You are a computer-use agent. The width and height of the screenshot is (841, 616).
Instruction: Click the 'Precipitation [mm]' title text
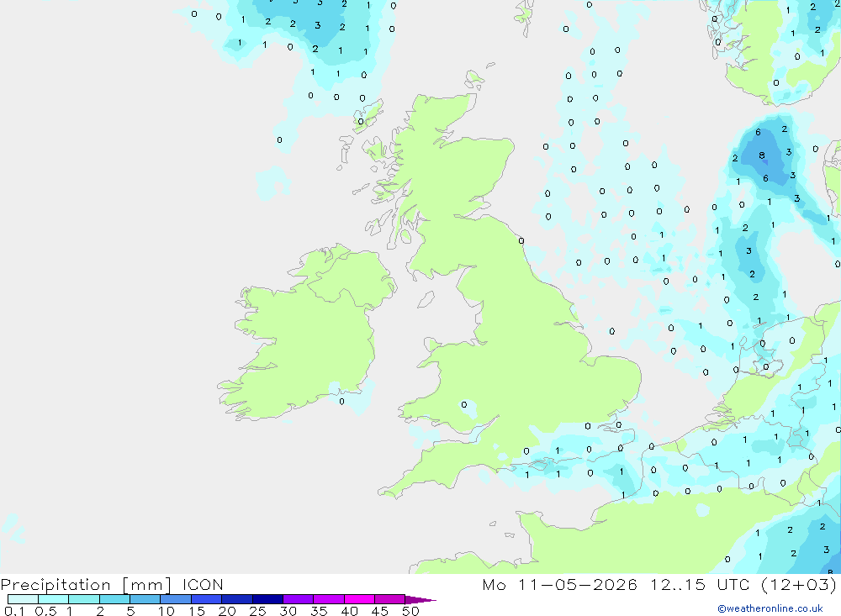coord(86,585)
